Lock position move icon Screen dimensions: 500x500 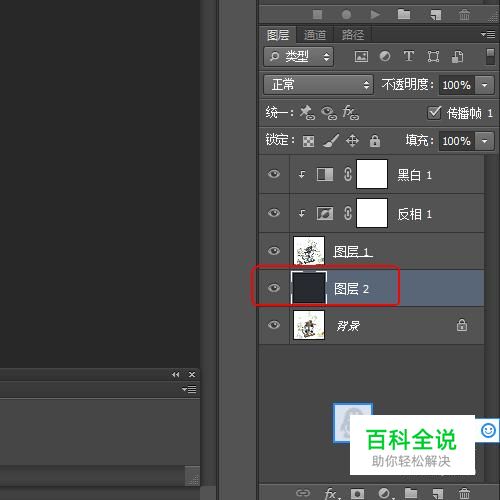point(352,141)
